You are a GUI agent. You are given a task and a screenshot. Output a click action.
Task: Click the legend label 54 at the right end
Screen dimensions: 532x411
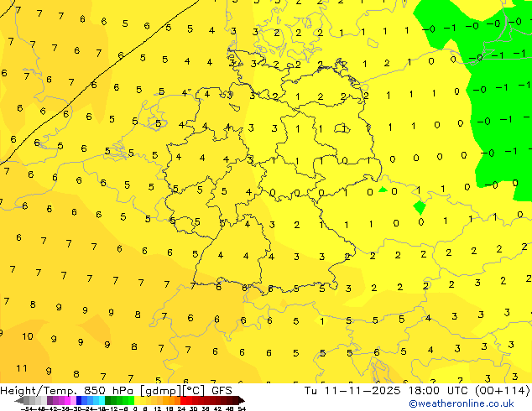242,409
